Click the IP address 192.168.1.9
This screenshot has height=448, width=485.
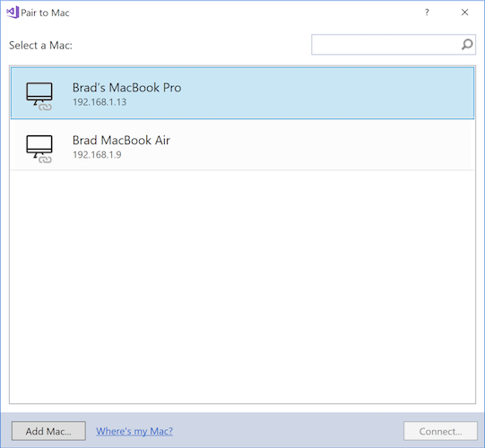97,155
